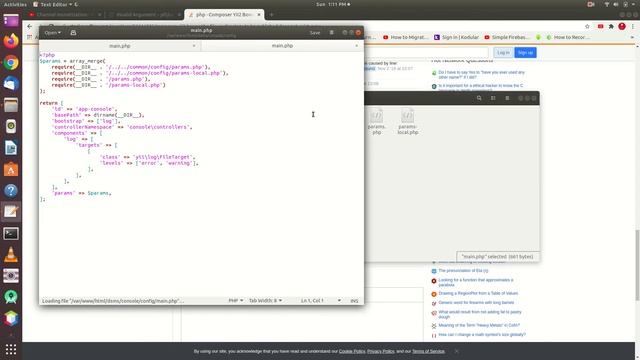The image size is (640, 360).
Task: Open the purple window app atop the dock
Action: 11,20
